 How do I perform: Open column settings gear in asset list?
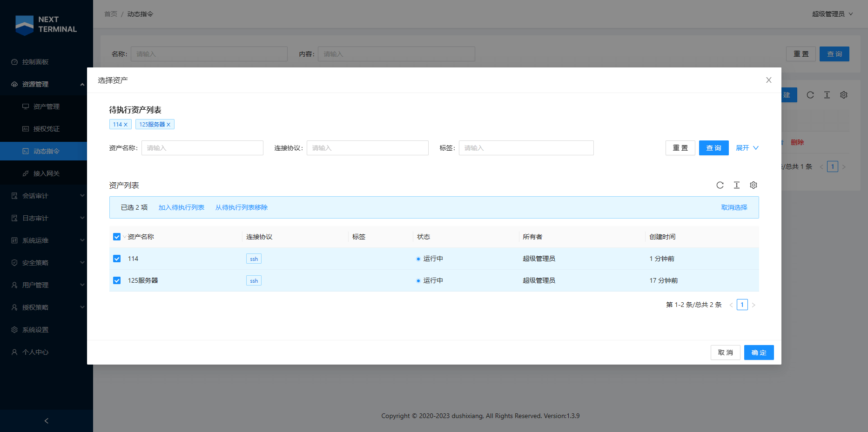click(754, 185)
